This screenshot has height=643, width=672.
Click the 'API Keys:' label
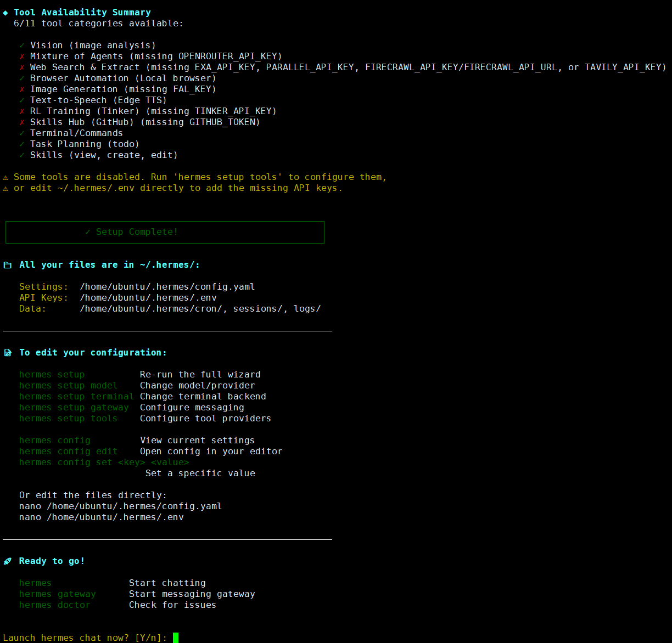pyautogui.click(x=44, y=298)
